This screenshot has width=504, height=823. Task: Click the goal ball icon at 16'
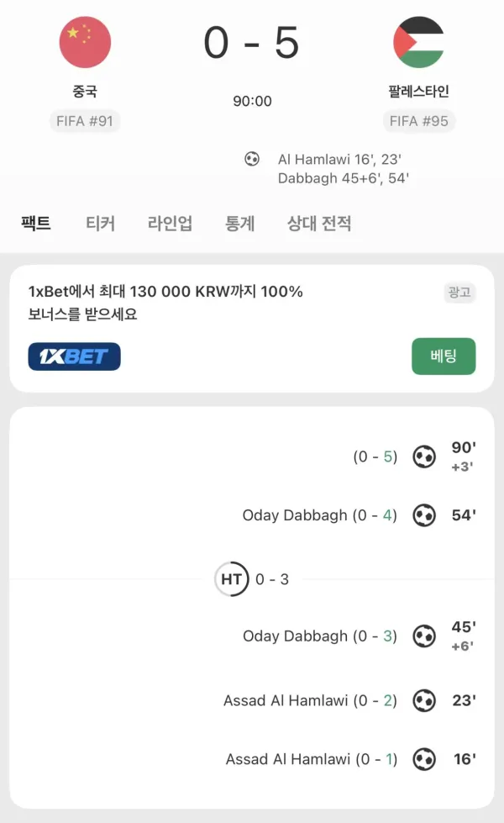423,759
